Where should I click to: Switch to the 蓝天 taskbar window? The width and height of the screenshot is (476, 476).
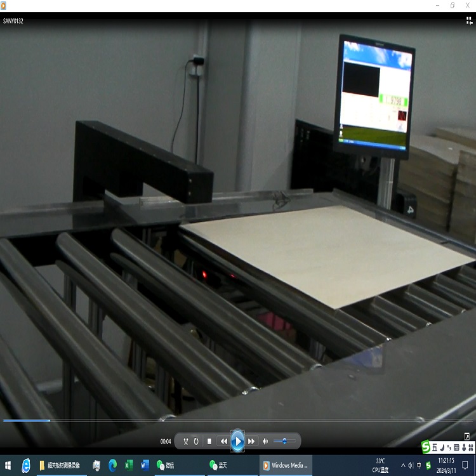pyautogui.click(x=219, y=465)
